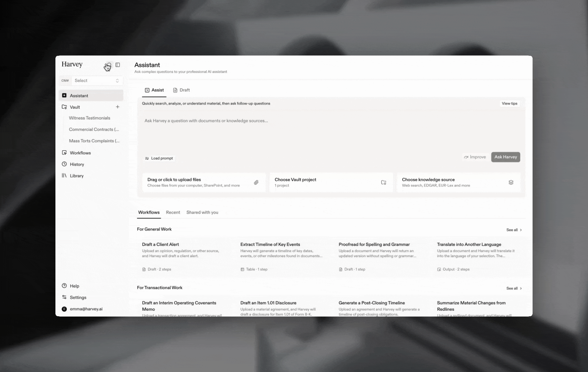Add a new Vault project with plus
588x372 pixels.
tap(118, 107)
